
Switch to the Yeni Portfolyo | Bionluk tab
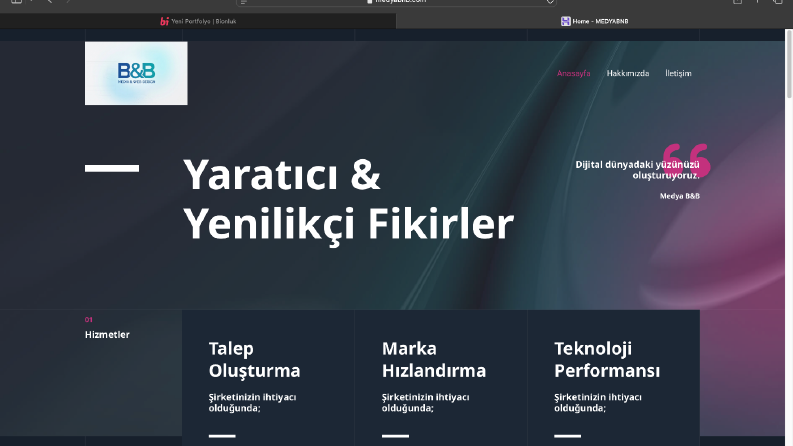click(x=198, y=21)
